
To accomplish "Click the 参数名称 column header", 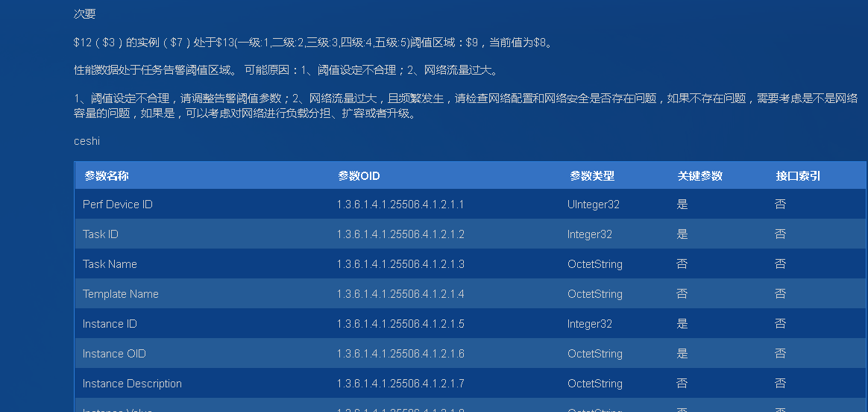I will [x=107, y=176].
